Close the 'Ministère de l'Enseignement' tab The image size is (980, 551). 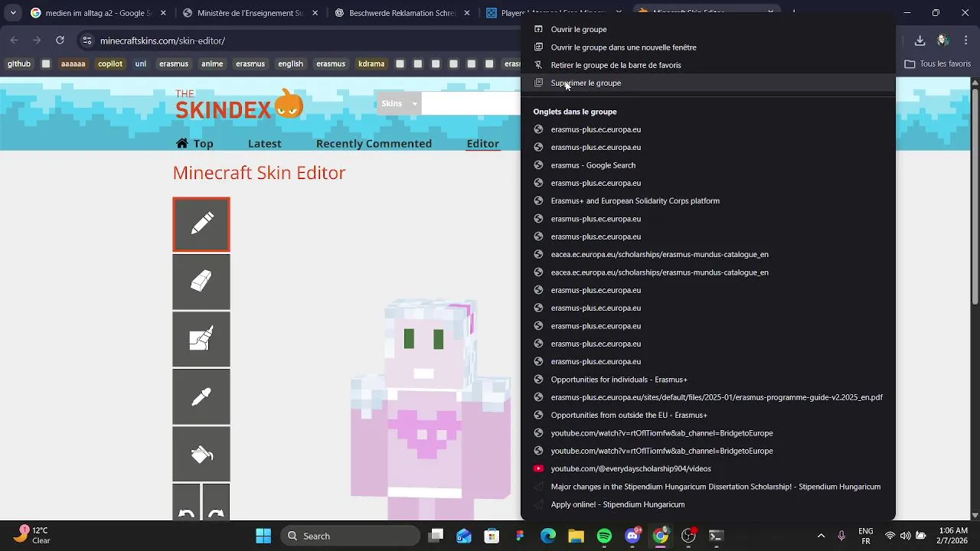315,13
